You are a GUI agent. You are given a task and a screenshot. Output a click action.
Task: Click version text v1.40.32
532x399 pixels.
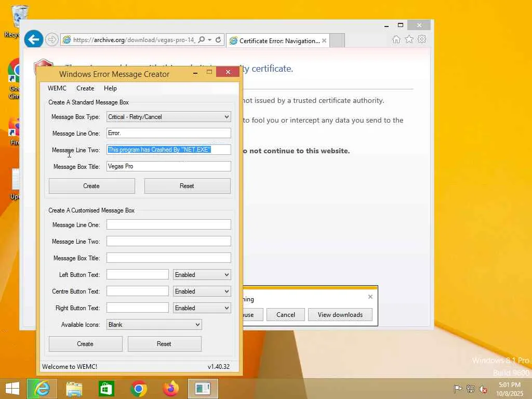[219, 367]
